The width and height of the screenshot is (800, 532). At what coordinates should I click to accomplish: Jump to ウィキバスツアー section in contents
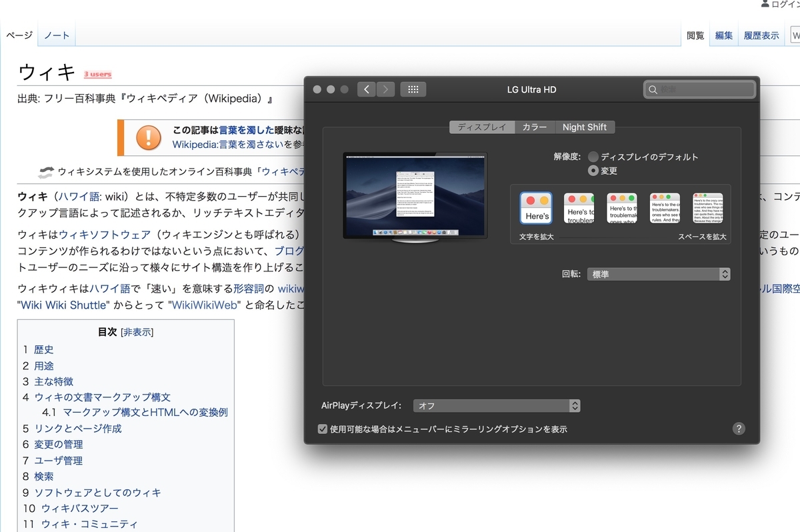point(80,509)
